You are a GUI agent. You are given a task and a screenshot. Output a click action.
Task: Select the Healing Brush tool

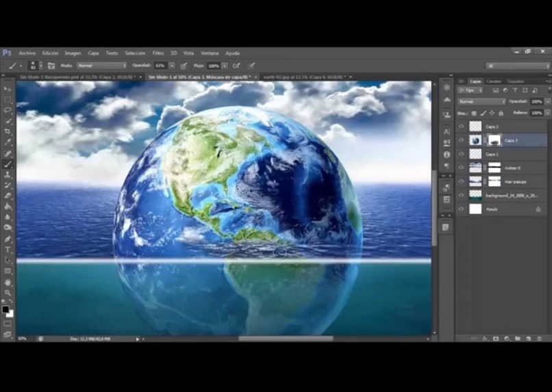click(x=8, y=153)
